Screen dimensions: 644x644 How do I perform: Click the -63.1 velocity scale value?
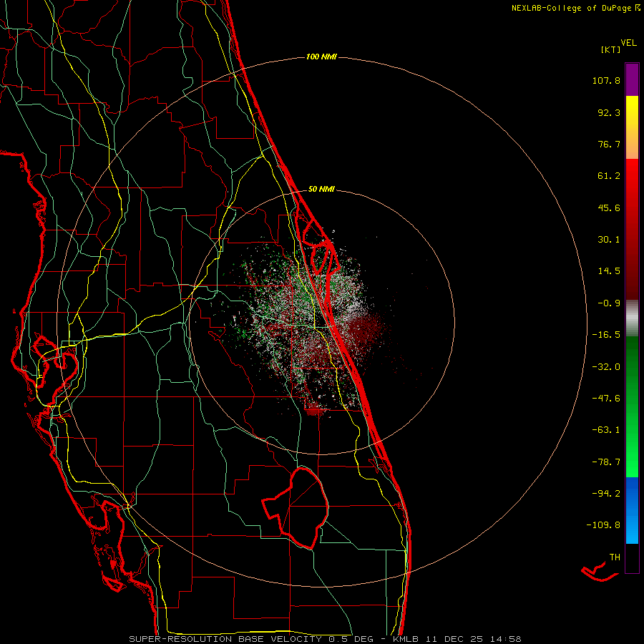click(x=606, y=430)
